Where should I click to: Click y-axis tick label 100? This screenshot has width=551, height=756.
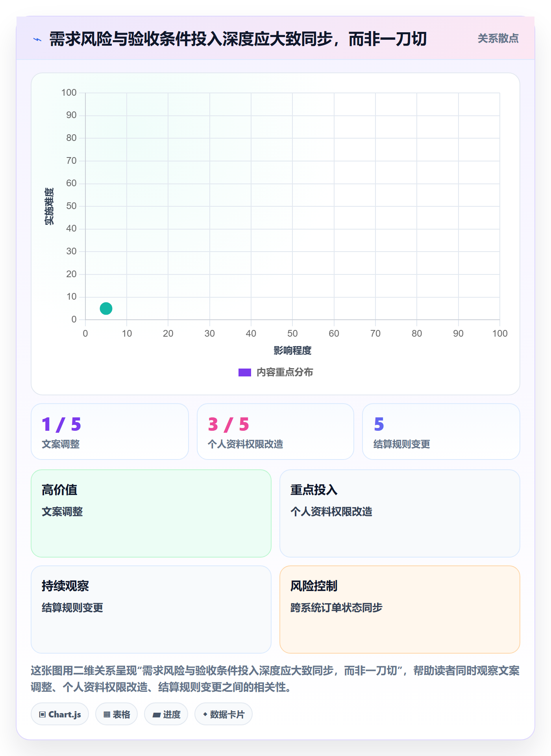click(69, 93)
